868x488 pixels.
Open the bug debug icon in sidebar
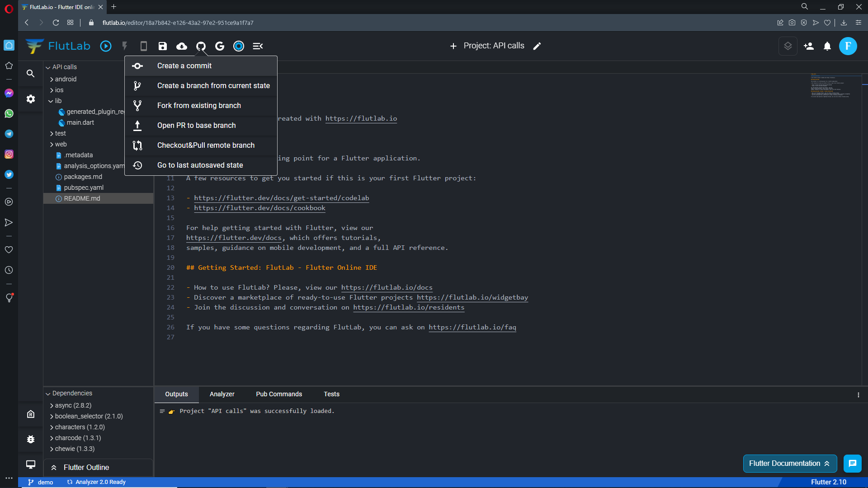coord(31,439)
